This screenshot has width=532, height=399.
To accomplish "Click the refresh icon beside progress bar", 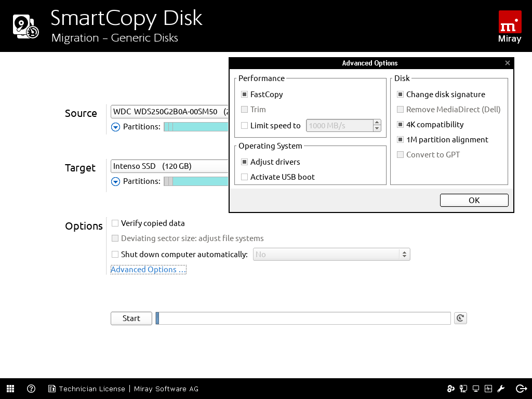I will (x=460, y=318).
